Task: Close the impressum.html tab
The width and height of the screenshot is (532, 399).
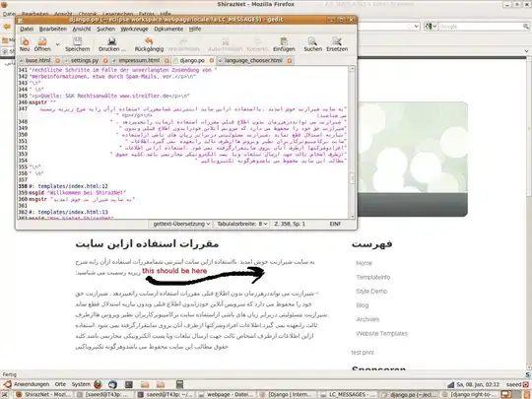Action: 166,61
